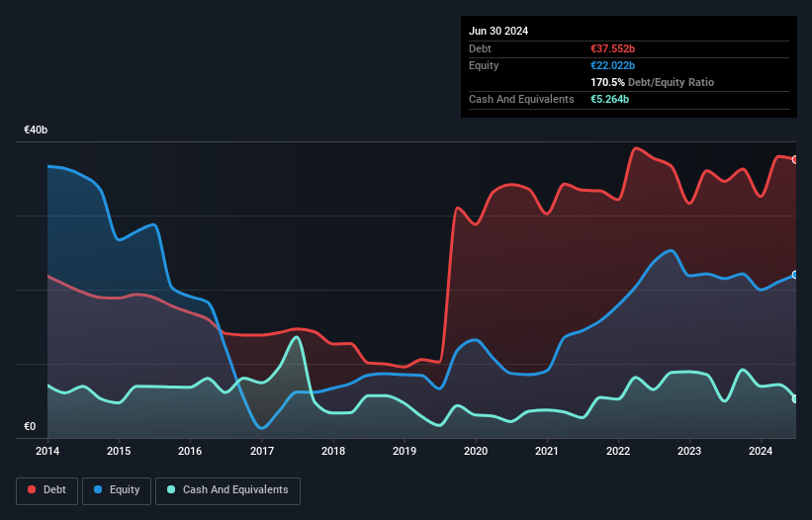Screen dimensions: 812x520
Task: Click the 2021 x-axis label
Action: [x=547, y=451]
